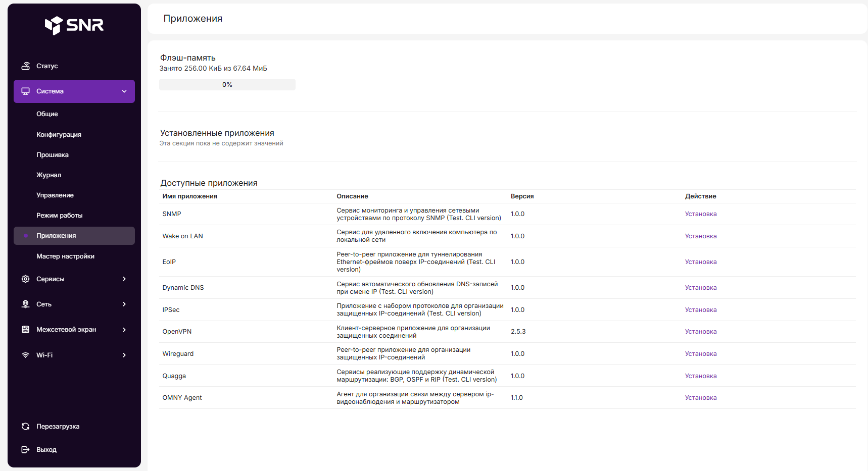Click the Network globe icon
Viewport: 868px width, 471px height.
coord(25,304)
